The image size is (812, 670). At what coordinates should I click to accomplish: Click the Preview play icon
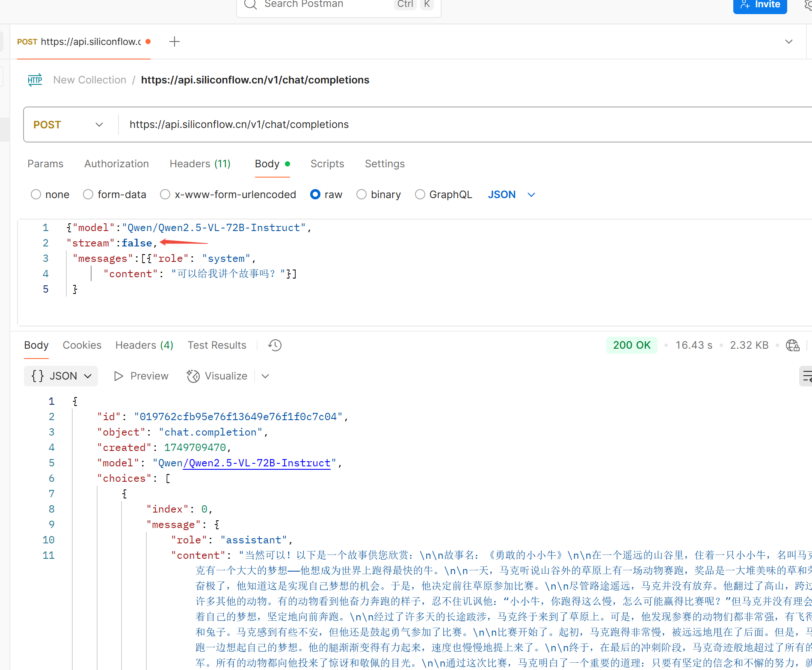[119, 376]
